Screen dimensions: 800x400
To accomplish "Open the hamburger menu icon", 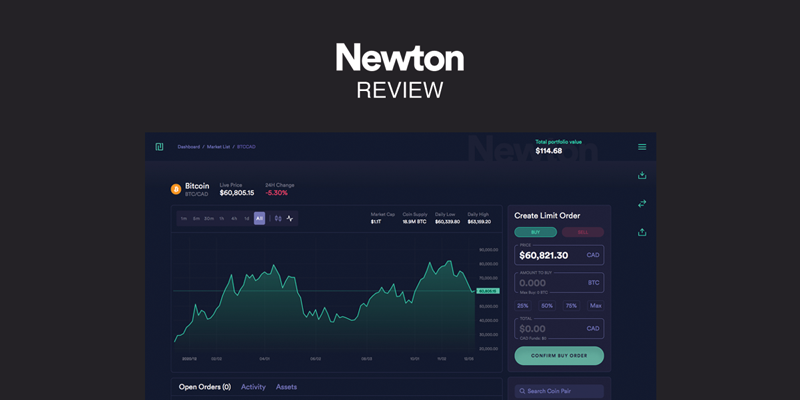I will coord(642,147).
